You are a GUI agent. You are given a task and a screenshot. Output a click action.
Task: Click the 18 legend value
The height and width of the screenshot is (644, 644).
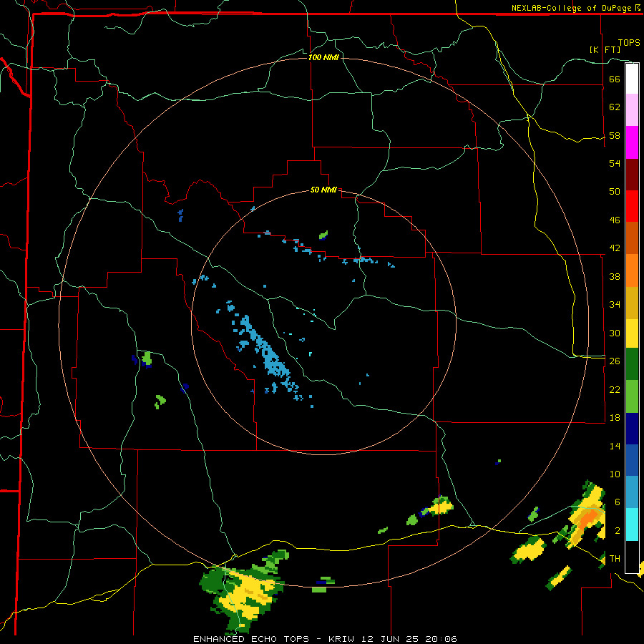[x=615, y=418]
